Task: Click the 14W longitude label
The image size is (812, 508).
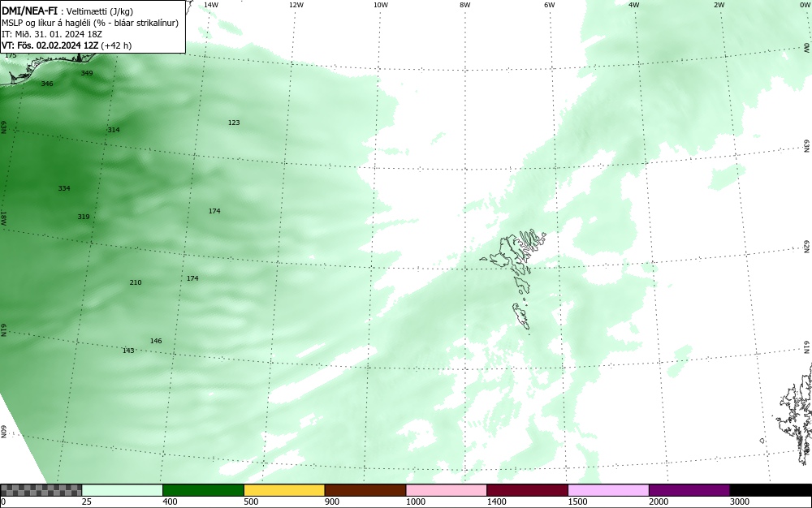Action: pos(211,5)
